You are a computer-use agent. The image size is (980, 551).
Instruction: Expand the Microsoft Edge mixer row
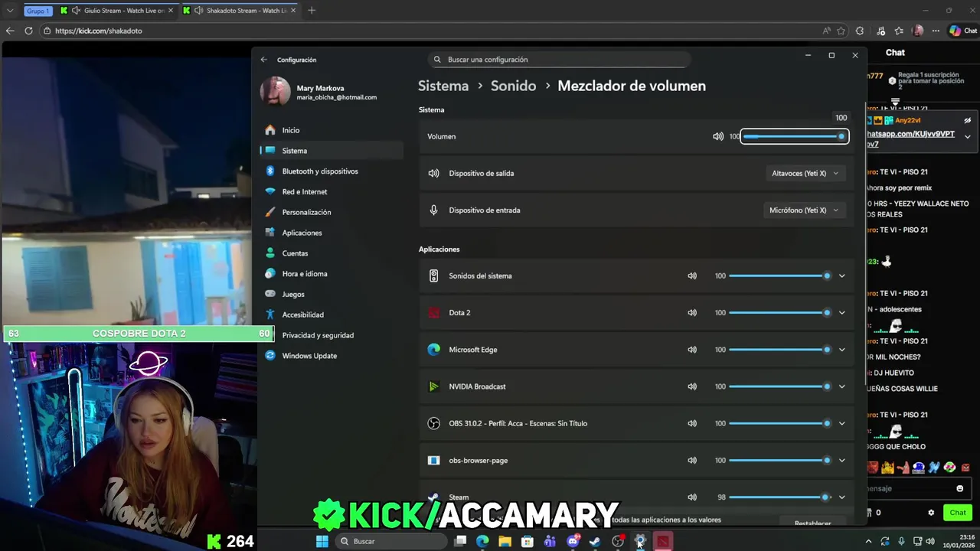tap(841, 350)
